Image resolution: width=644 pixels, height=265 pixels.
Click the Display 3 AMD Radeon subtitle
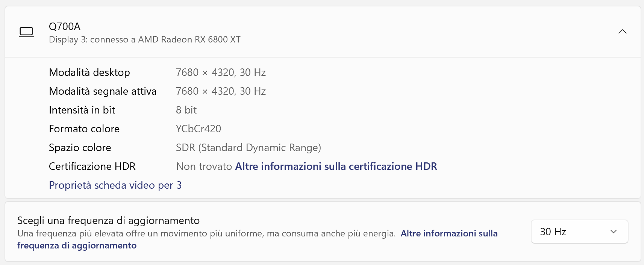pos(144,39)
